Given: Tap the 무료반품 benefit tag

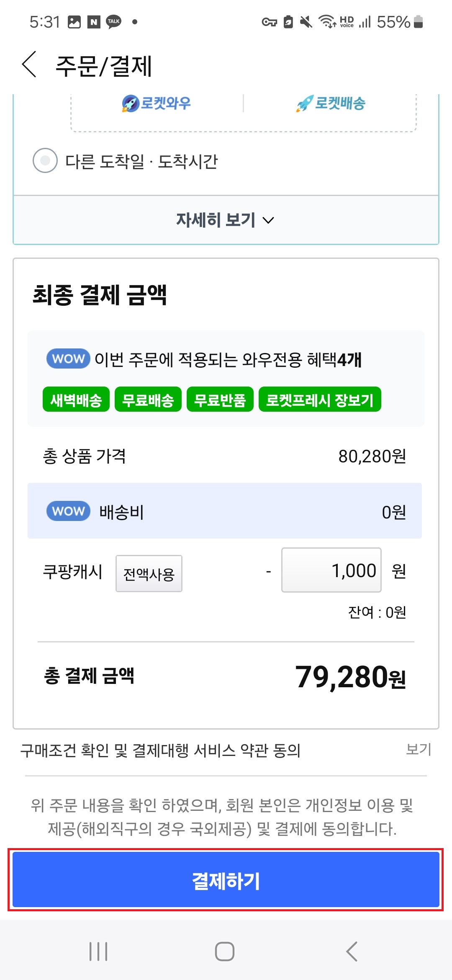Looking at the screenshot, I should pyautogui.click(x=221, y=400).
